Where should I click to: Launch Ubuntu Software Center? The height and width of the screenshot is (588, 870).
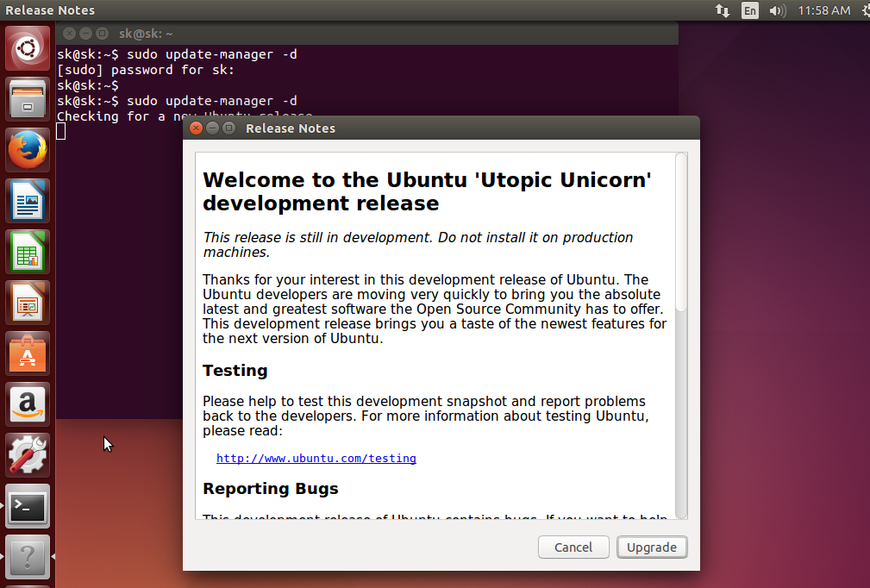28,353
